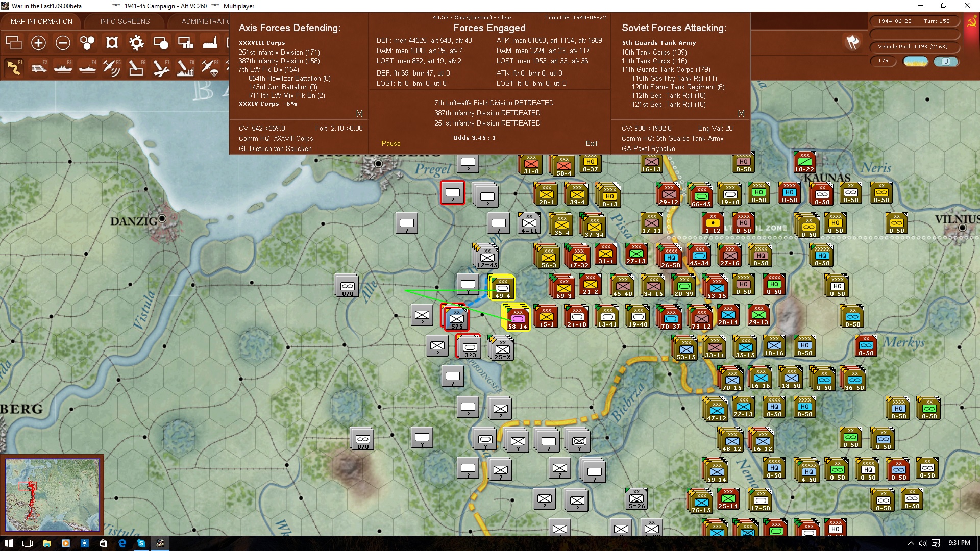980x551 pixels.
Task: Open Skype from the taskbar
Action: tap(141, 543)
